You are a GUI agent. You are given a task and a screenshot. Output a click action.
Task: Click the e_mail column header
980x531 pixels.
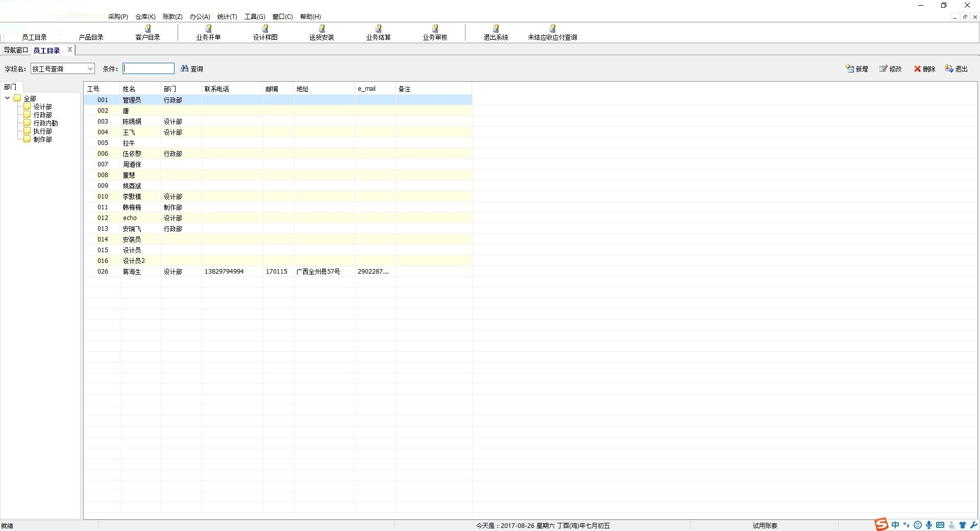(375, 89)
